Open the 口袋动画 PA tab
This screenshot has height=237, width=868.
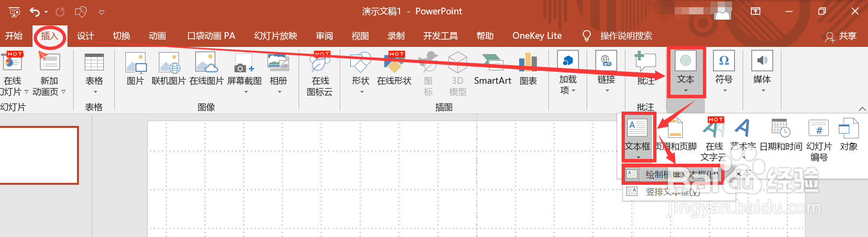click(211, 36)
